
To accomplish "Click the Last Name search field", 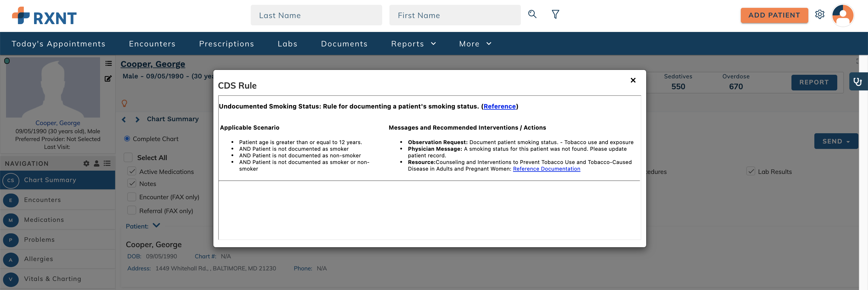I will click(x=316, y=15).
